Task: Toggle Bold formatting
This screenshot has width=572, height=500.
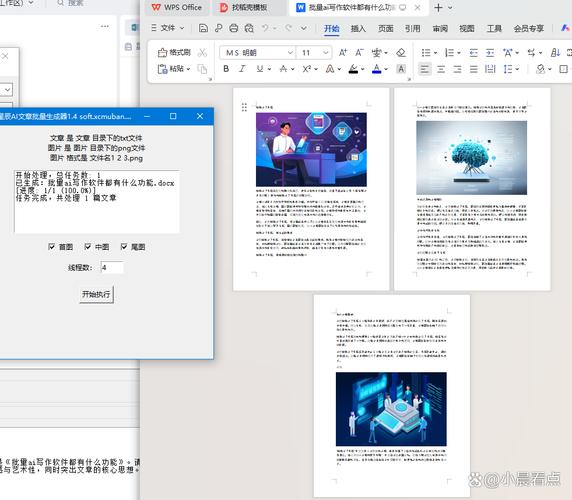Action: pyautogui.click(x=226, y=69)
